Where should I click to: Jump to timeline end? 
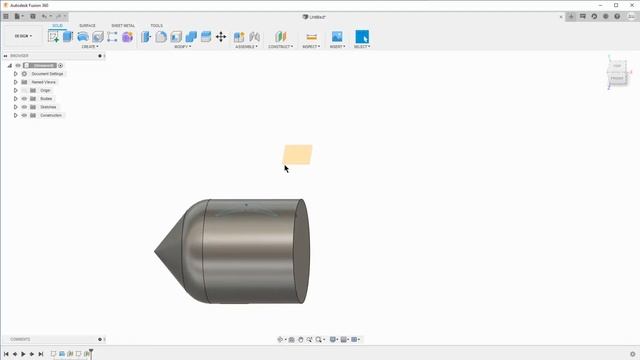(41, 354)
